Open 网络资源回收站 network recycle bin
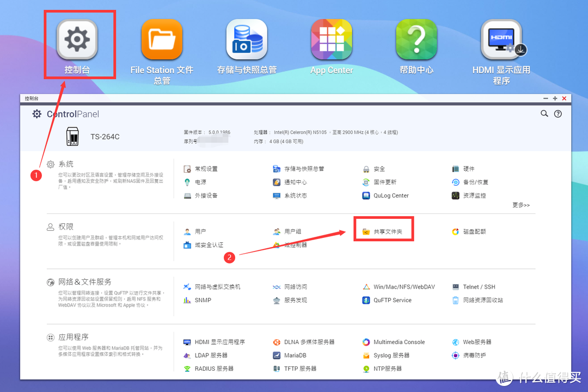The image size is (588, 392). 477,300
